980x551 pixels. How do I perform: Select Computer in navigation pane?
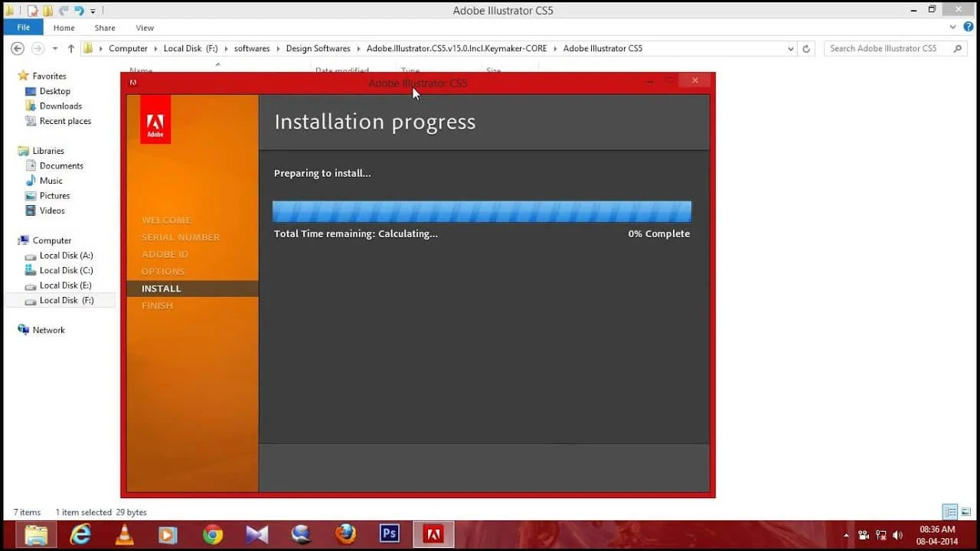pos(51,240)
